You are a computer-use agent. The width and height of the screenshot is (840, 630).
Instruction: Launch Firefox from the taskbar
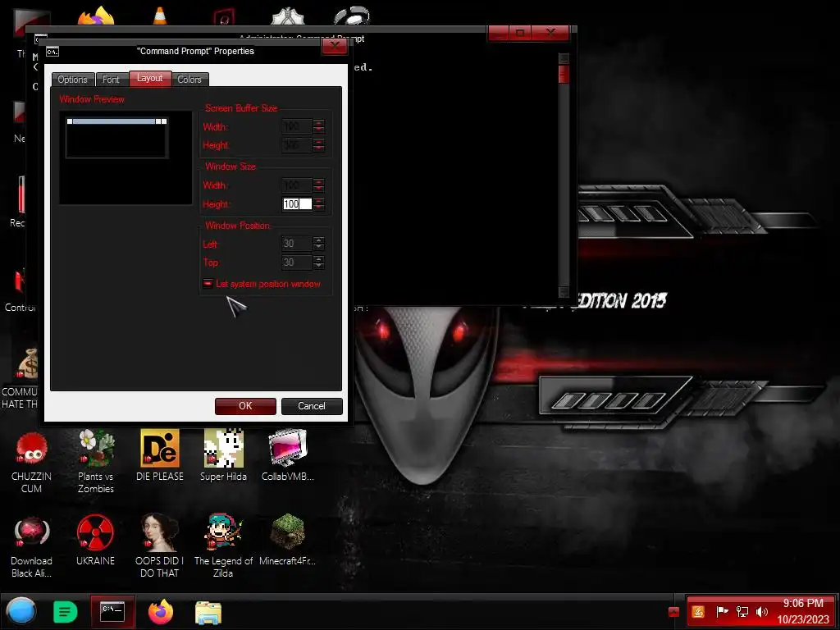coord(161,612)
